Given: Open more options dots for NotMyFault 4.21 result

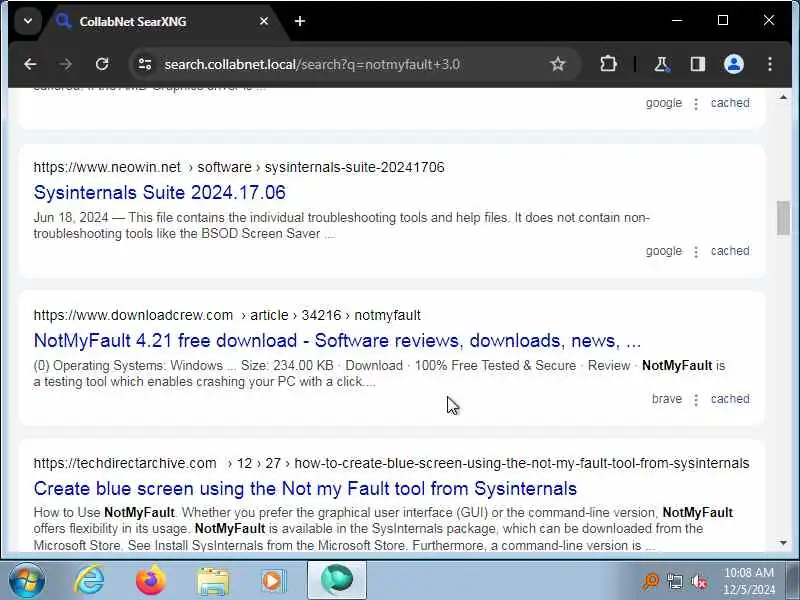Looking at the screenshot, I should tap(696, 399).
